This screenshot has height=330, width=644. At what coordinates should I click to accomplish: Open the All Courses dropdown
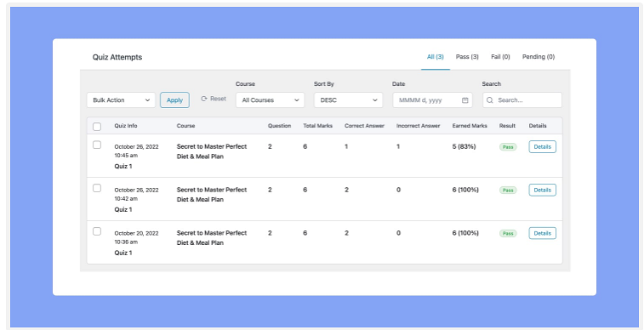pos(271,100)
